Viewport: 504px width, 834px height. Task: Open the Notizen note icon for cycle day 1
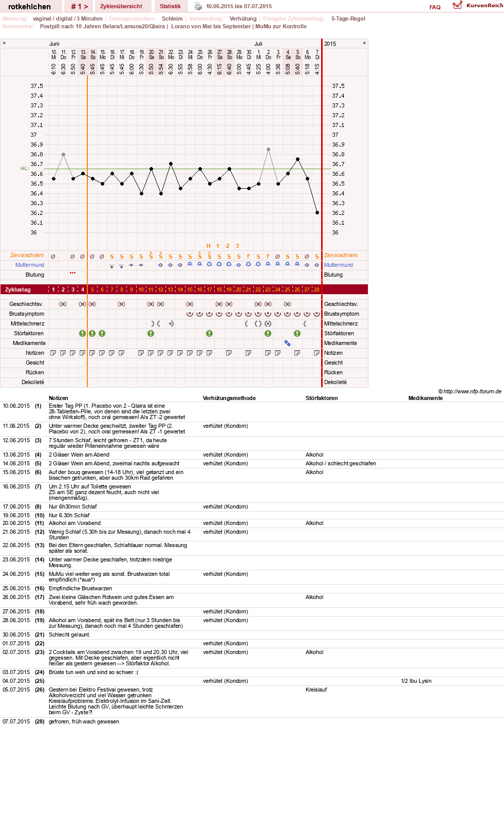(x=53, y=353)
